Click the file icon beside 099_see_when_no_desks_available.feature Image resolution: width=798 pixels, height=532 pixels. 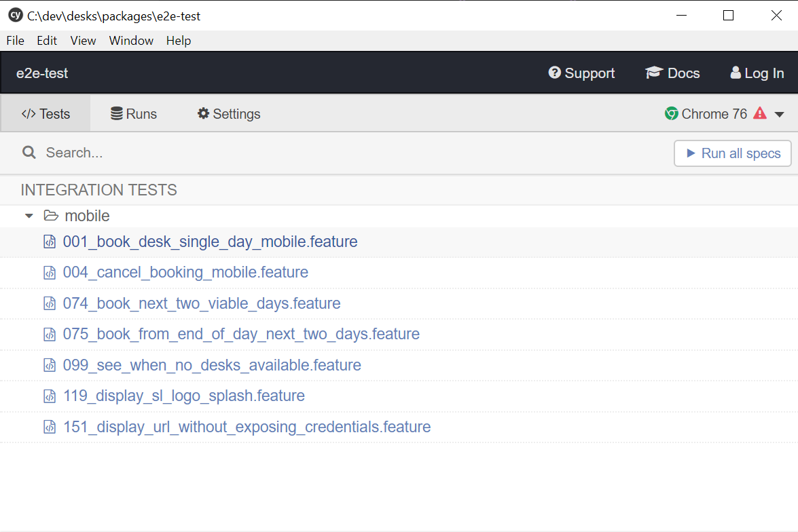coord(50,366)
